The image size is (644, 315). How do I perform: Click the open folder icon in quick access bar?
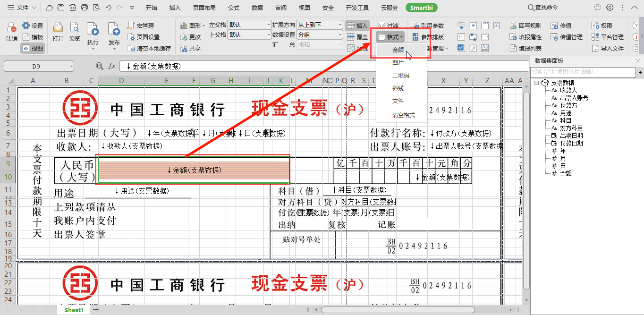[49, 8]
